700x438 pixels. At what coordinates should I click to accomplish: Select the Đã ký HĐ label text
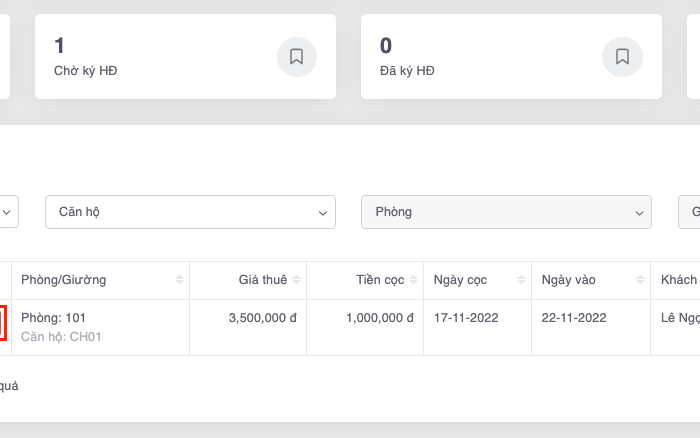point(407,71)
